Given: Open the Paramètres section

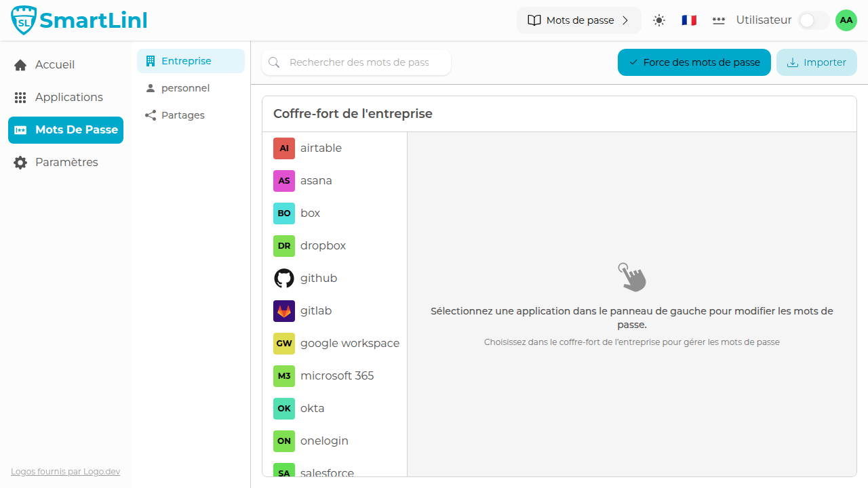Looking at the screenshot, I should point(65,162).
